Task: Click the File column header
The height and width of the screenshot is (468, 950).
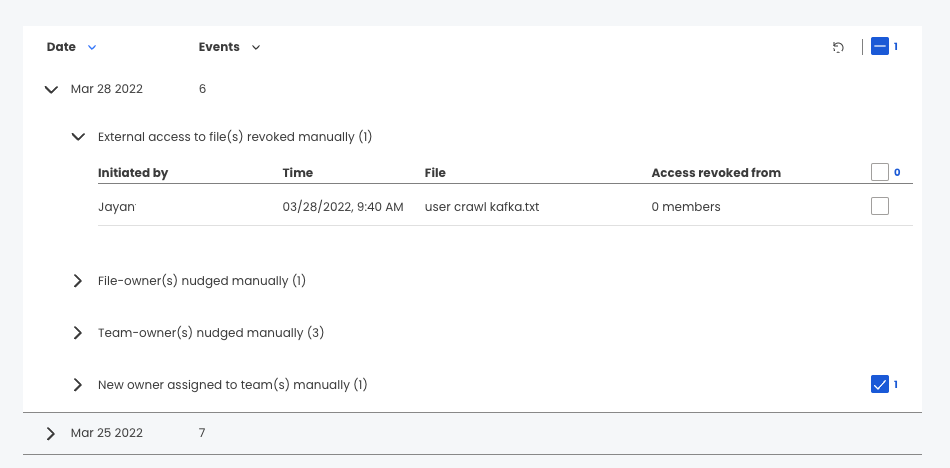Action: [x=435, y=173]
